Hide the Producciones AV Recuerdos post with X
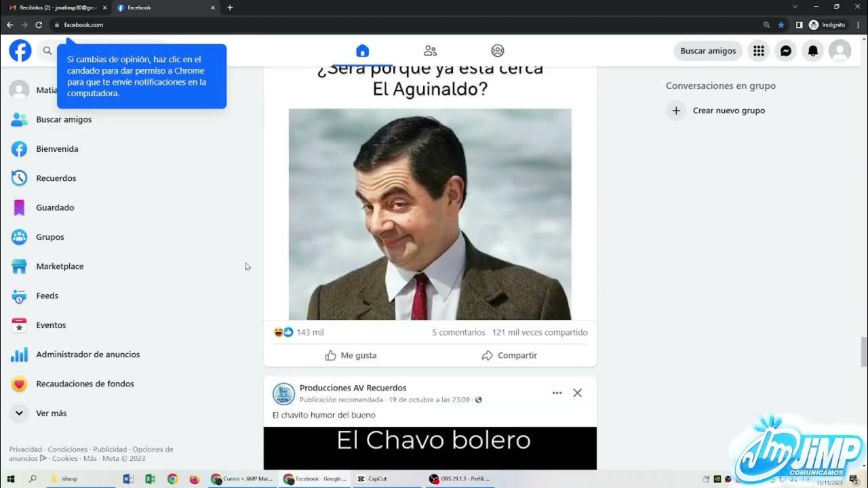This screenshot has height=488, width=868. (577, 393)
